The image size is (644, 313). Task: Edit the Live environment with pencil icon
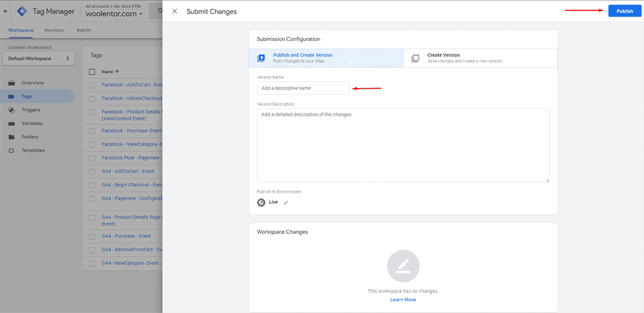[x=286, y=202]
